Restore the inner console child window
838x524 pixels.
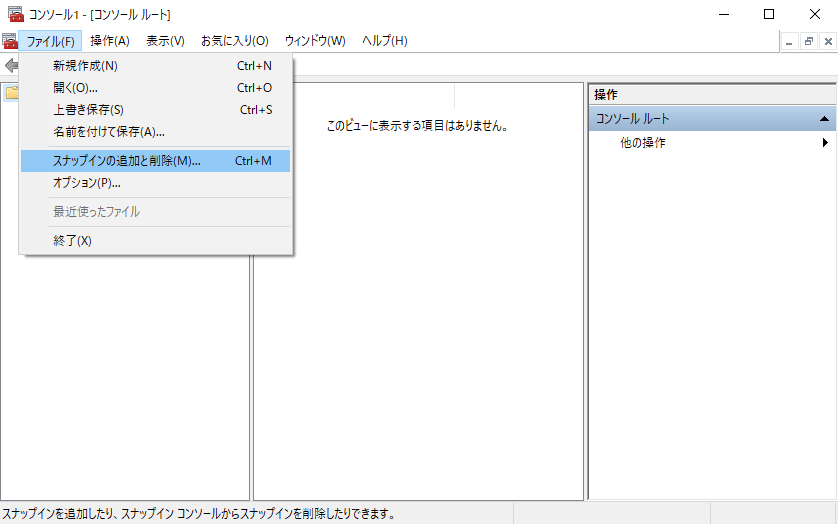point(809,41)
